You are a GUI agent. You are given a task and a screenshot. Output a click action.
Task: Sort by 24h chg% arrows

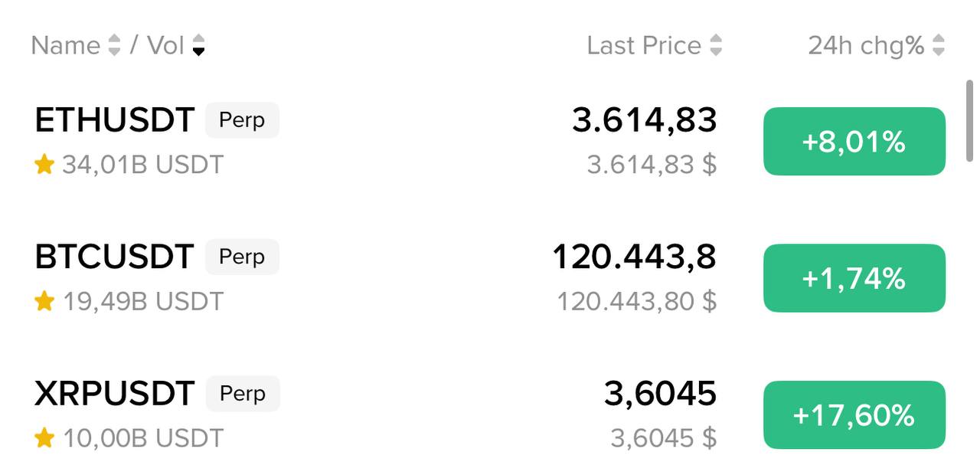939,45
